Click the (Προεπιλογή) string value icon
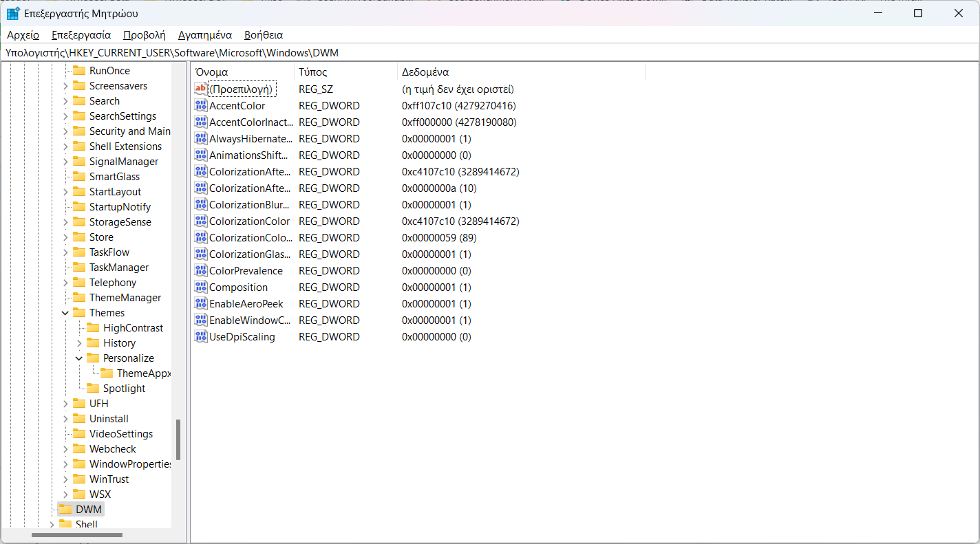This screenshot has width=980, height=544. coord(201,89)
